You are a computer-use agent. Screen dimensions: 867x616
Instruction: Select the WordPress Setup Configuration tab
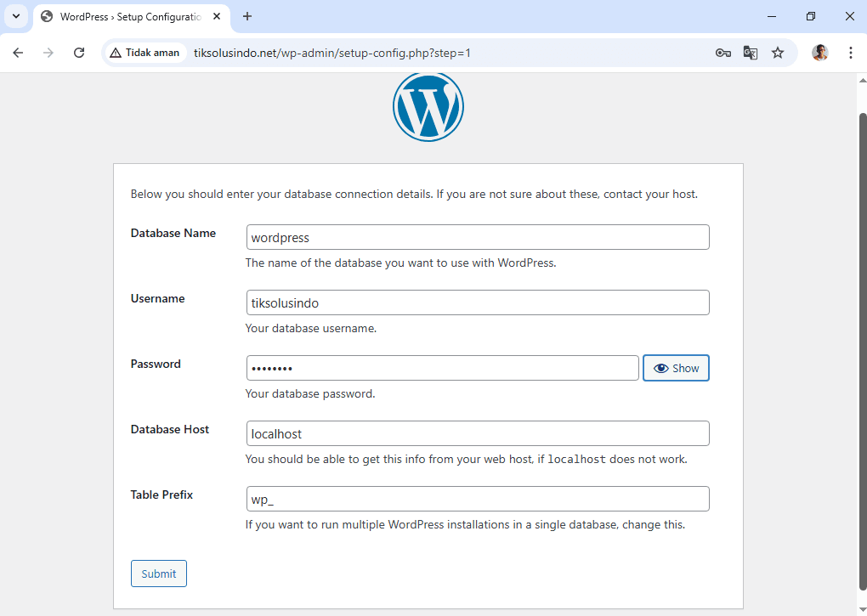pyautogui.click(x=127, y=17)
